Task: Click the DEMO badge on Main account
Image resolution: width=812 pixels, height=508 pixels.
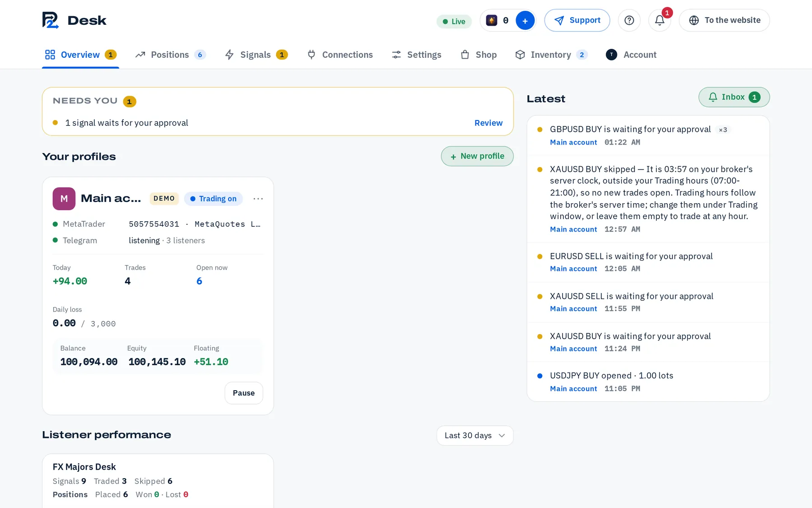Action: (x=164, y=199)
